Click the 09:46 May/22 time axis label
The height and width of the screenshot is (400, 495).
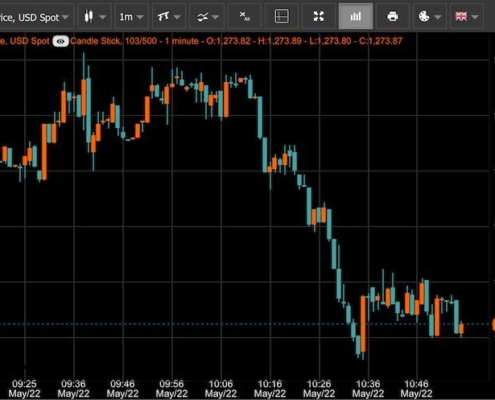(122, 389)
